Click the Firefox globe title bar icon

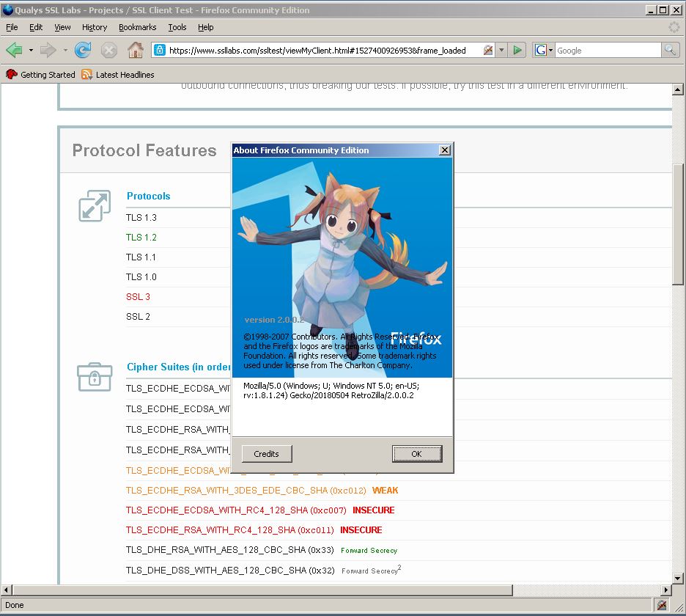[8, 10]
